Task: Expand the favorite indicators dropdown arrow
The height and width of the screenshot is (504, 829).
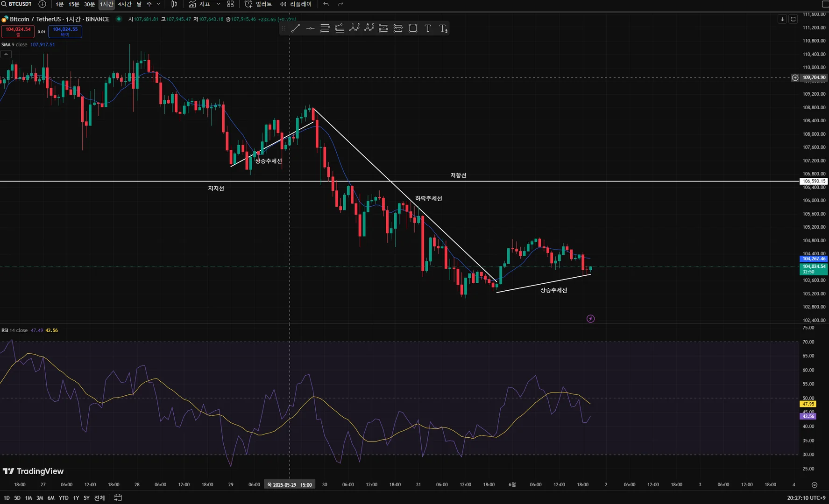Action: click(218, 4)
